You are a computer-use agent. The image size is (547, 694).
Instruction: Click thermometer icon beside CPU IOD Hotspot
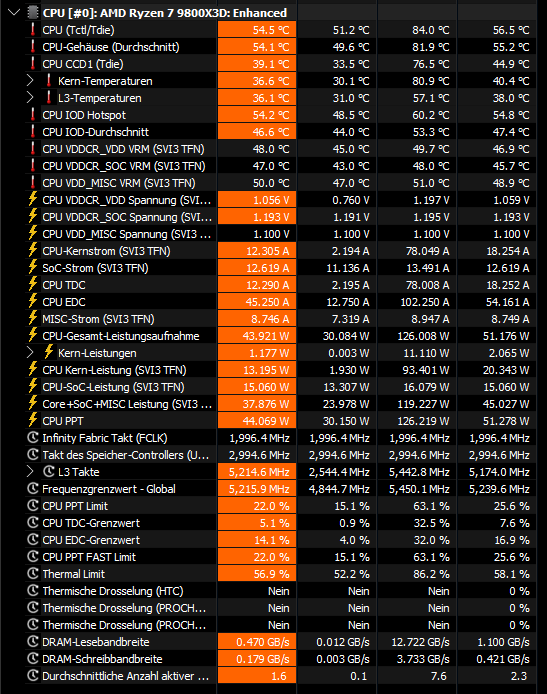click(33, 115)
